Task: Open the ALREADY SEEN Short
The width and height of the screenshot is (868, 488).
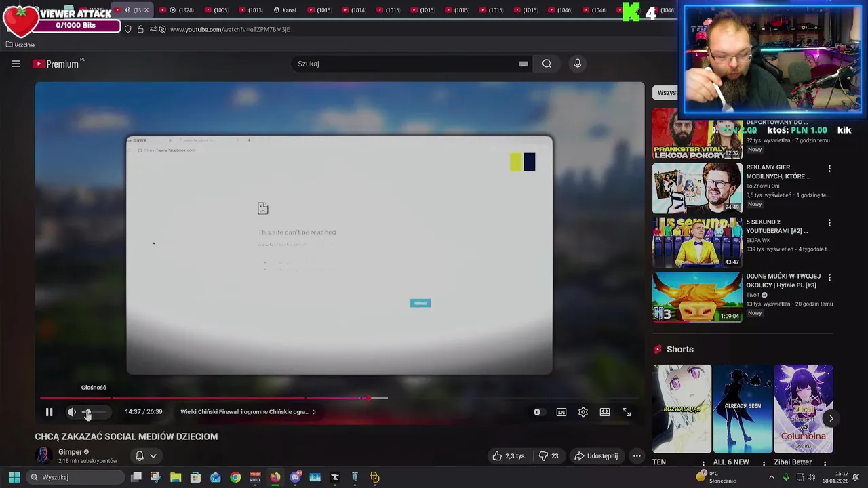Action: pos(743,409)
